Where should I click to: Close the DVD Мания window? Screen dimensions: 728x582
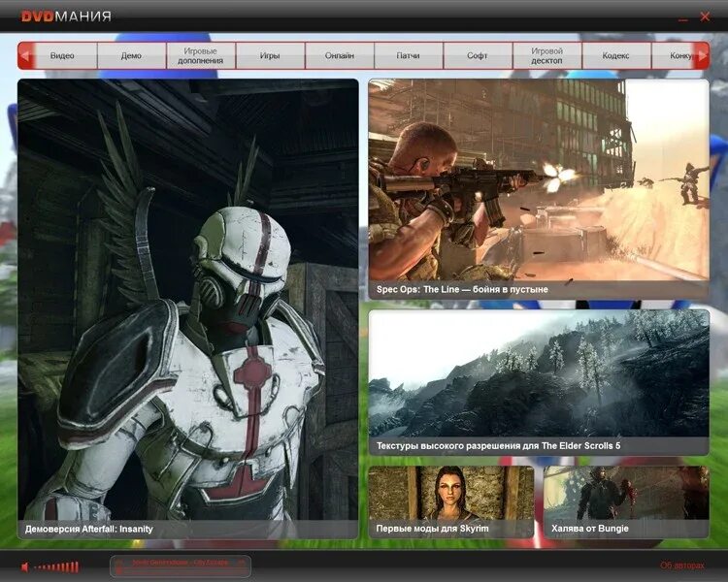point(705,16)
